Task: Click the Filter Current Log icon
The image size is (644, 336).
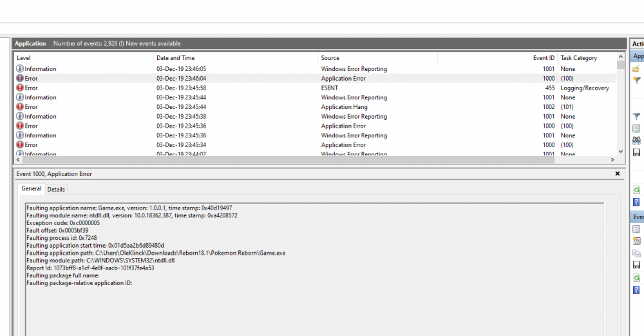Action: pos(636,117)
